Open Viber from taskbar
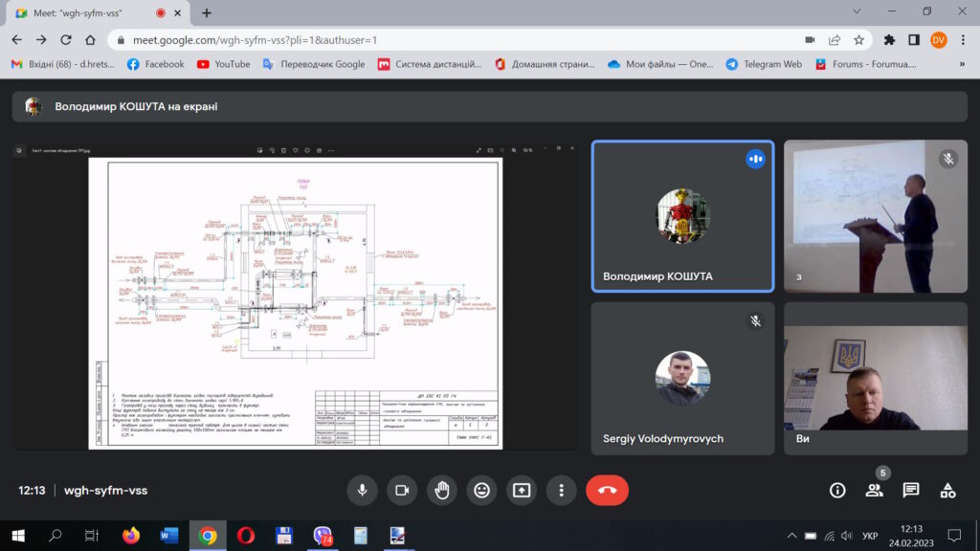980x551 pixels. tap(323, 536)
